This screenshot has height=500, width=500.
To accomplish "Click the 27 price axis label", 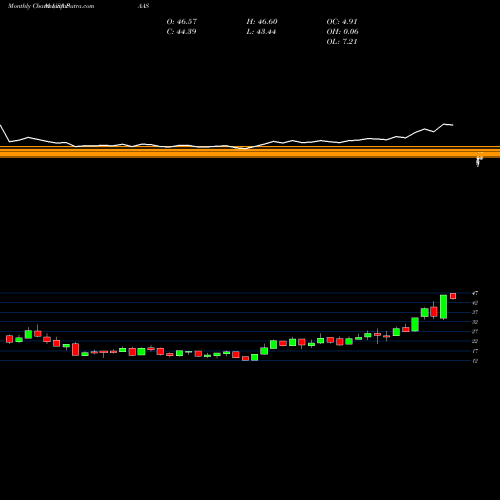I will coord(475,332).
